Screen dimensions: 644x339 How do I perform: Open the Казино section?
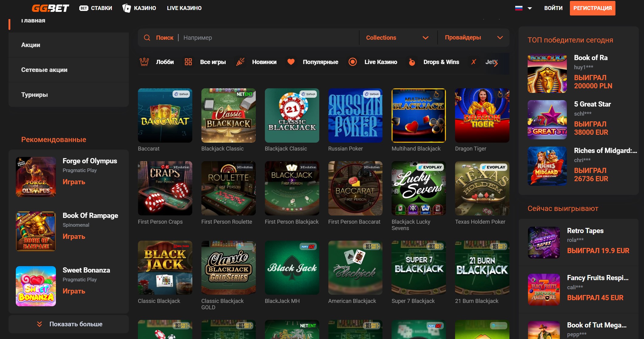click(139, 8)
